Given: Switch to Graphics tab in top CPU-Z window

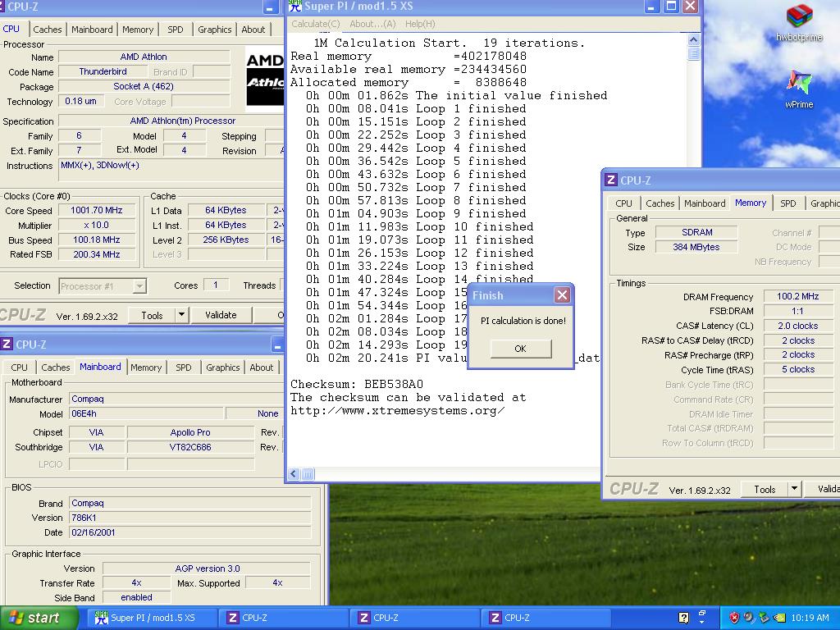Looking at the screenshot, I should tap(214, 30).
